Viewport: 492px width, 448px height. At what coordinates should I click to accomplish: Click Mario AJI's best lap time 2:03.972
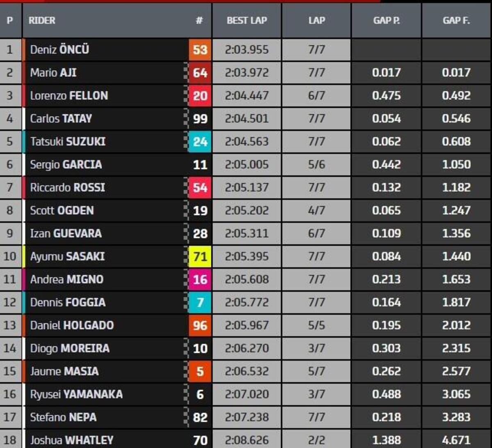[x=246, y=73]
